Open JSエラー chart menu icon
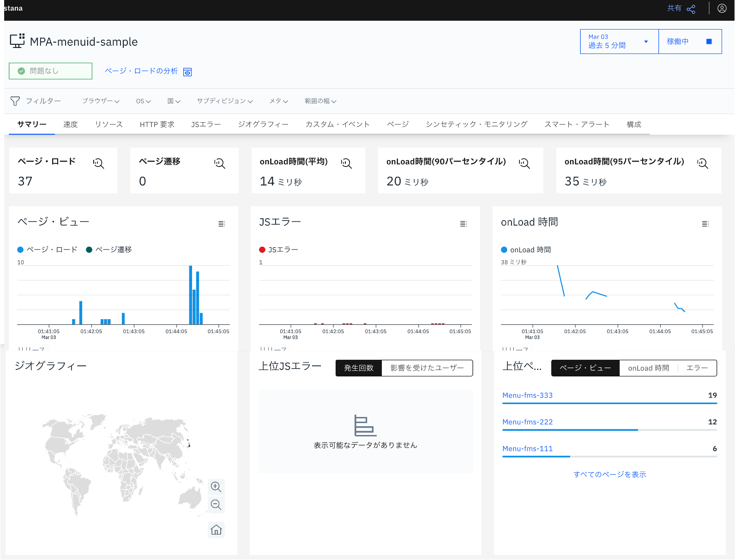 click(x=464, y=224)
